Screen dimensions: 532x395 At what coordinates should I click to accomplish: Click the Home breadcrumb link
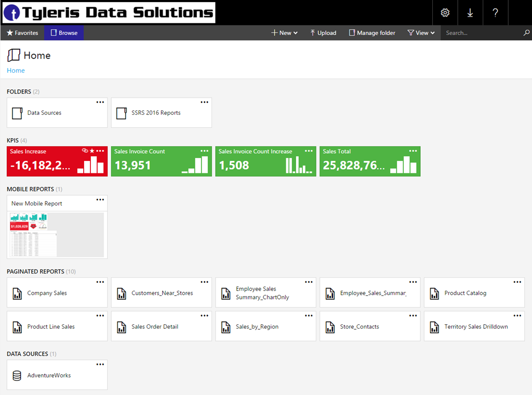pos(16,71)
